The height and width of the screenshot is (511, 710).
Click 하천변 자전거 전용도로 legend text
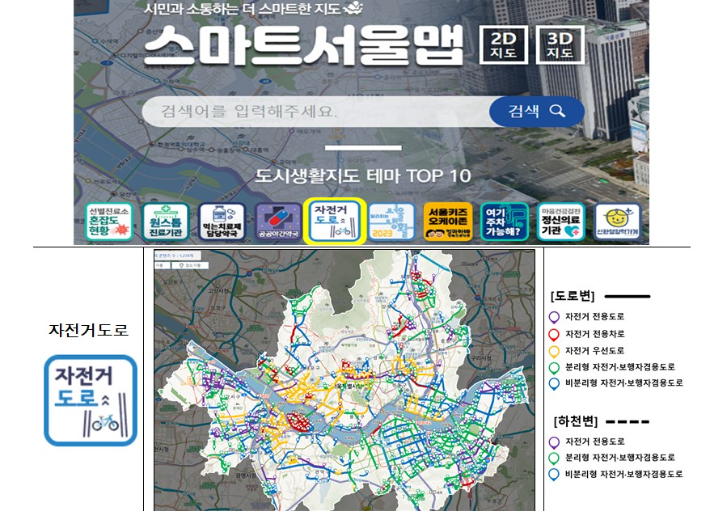point(595,441)
